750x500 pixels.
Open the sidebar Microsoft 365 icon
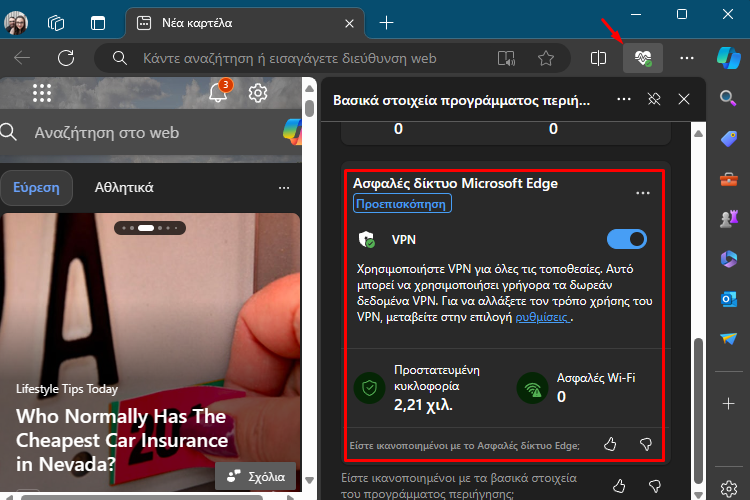tap(728, 259)
